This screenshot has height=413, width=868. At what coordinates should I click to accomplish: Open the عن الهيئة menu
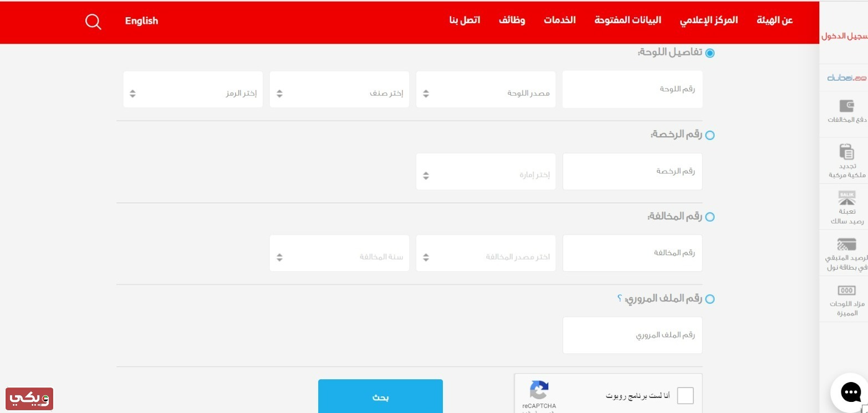pyautogui.click(x=775, y=20)
